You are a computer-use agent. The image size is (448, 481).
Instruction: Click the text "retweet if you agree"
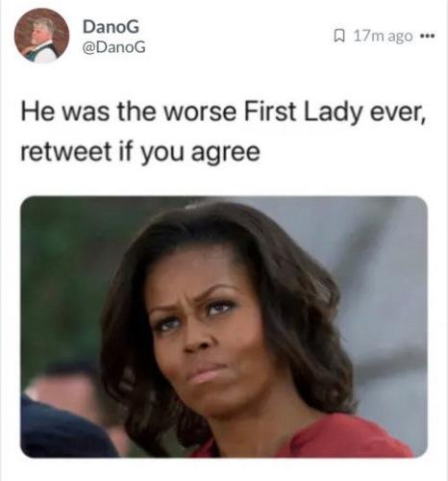[140, 152]
